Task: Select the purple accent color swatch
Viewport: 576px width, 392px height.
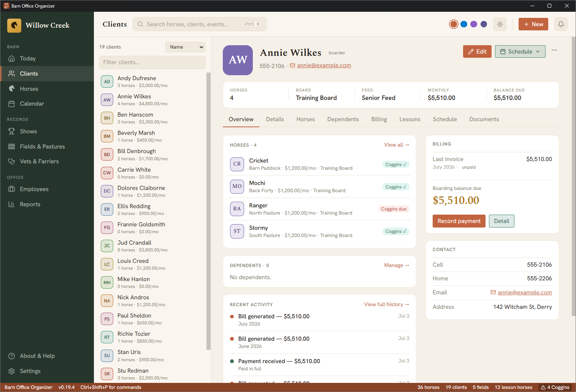Action: [x=474, y=24]
